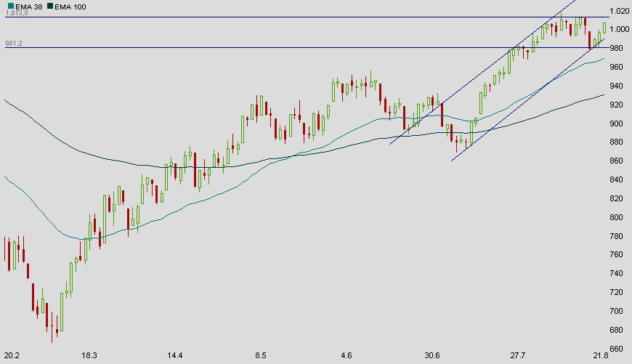Select the 18.3 date on time axis

coord(89,355)
